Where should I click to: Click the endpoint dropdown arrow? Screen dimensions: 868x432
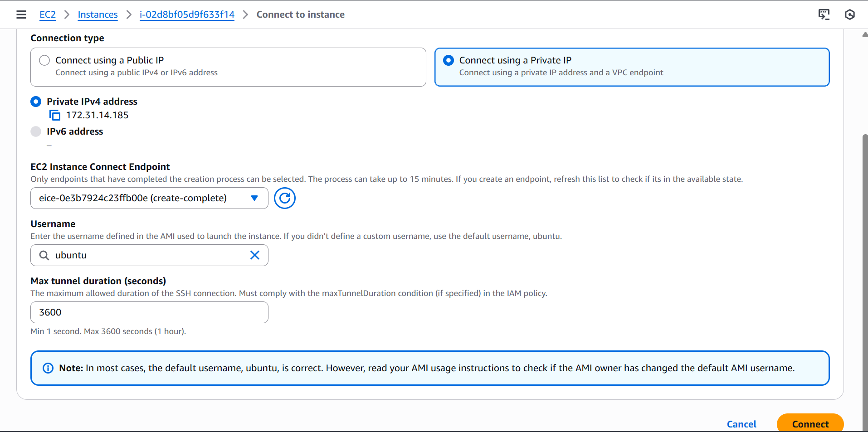point(254,198)
